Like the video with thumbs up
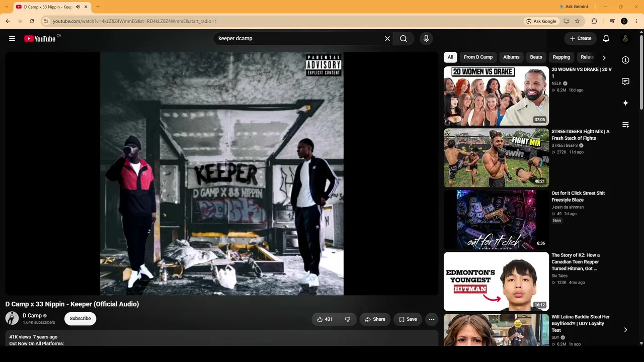The height and width of the screenshot is (362, 644). click(x=325, y=319)
